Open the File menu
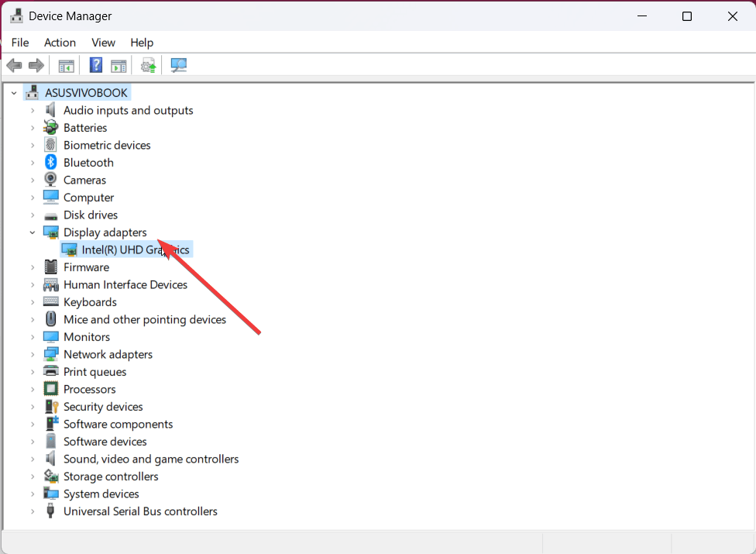The image size is (756, 554). pos(20,43)
